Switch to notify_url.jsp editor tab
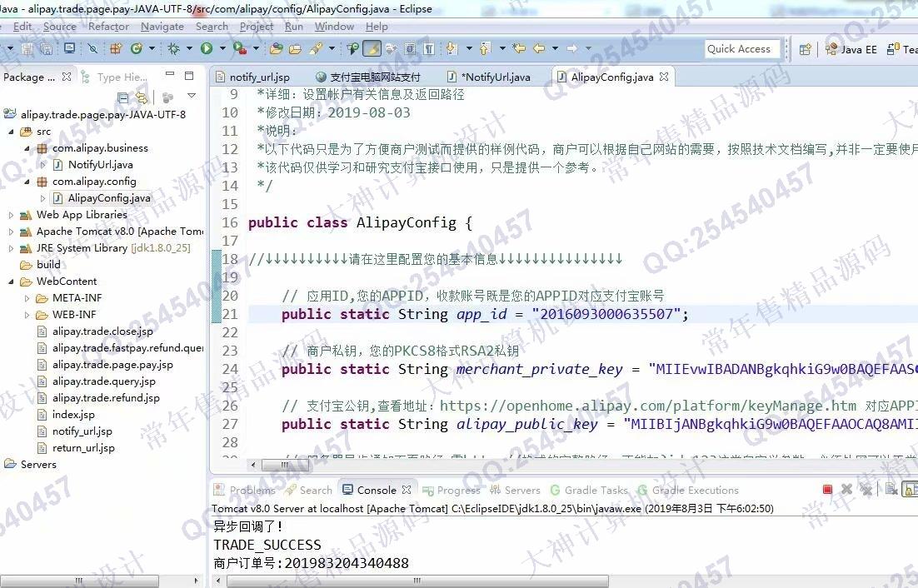This screenshot has width=918, height=588. pos(252,77)
